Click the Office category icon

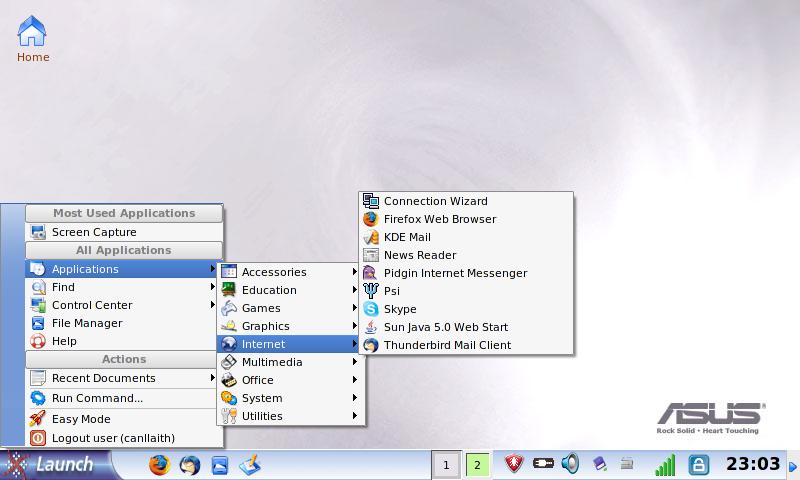tap(229, 380)
